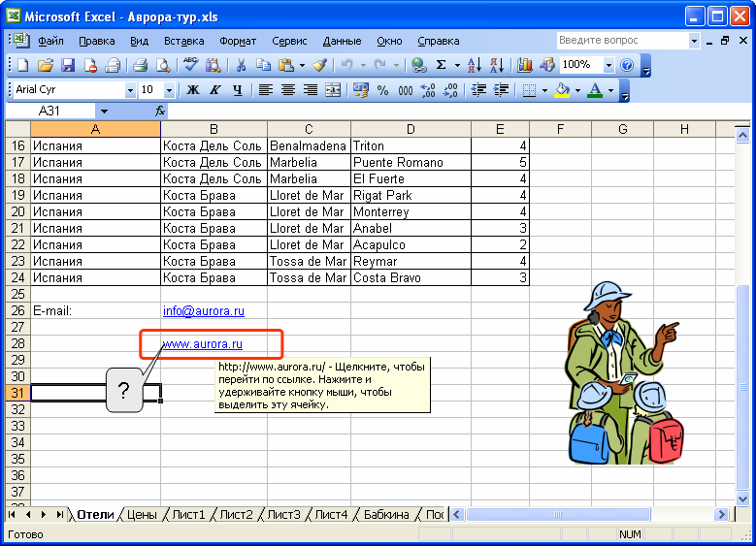This screenshot has width=756, height=546.
Task: Copy the selection with the Copy icon
Action: pyautogui.click(x=263, y=65)
